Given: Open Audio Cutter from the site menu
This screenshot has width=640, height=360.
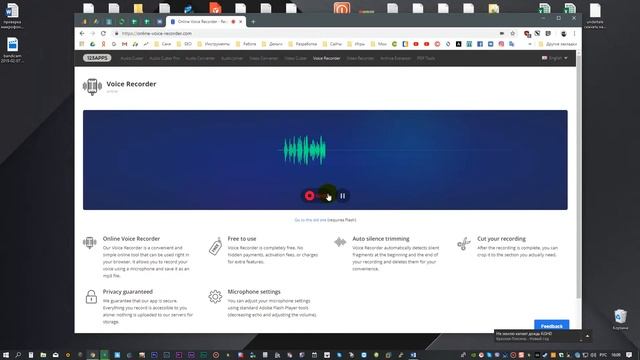Looking at the screenshot, I should coord(132,58).
